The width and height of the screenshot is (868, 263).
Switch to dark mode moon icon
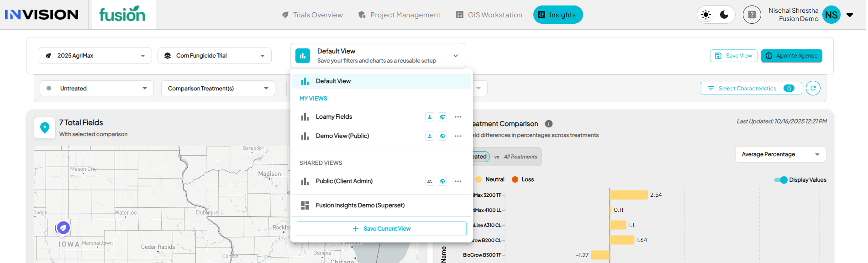tap(724, 15)
